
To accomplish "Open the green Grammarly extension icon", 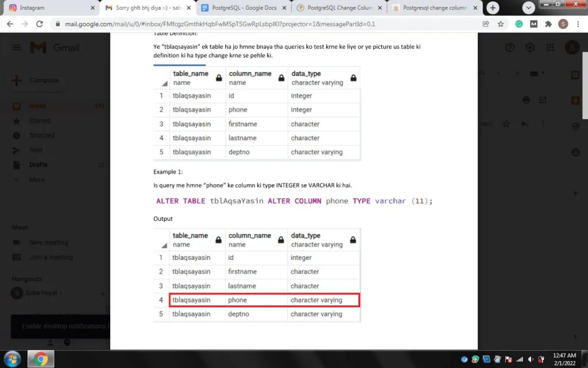I will [x=519, y=24].
